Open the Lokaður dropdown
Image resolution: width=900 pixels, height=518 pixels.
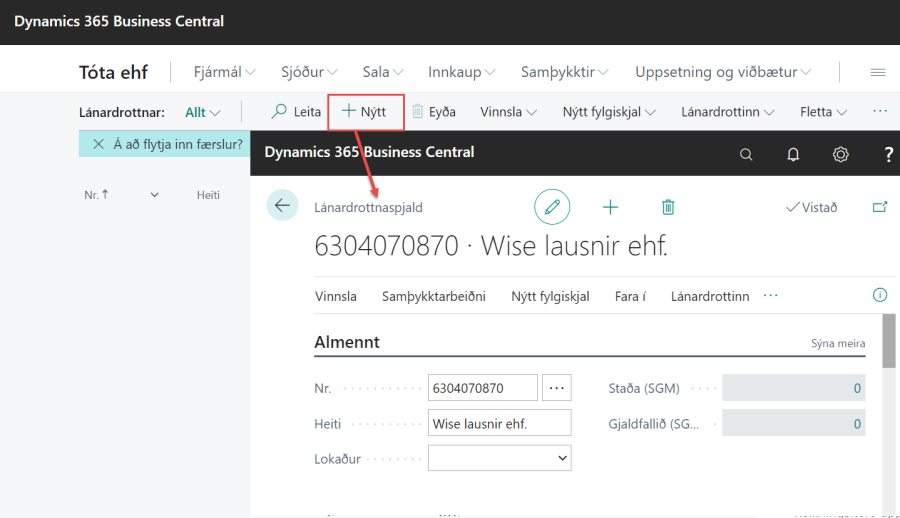pos(499,458)
